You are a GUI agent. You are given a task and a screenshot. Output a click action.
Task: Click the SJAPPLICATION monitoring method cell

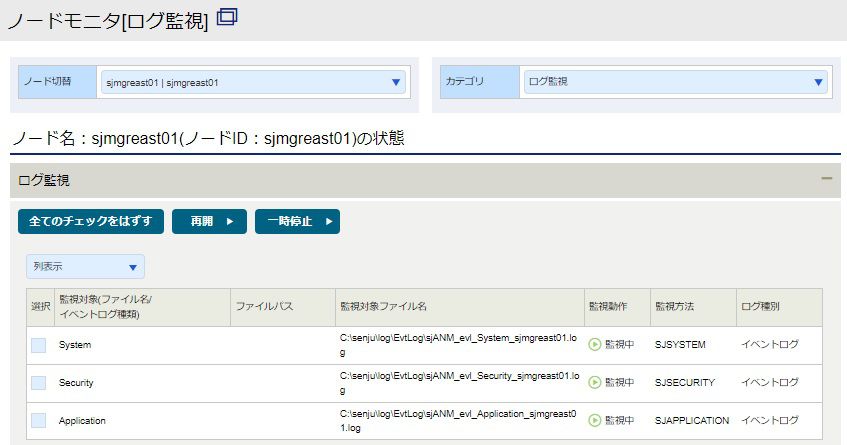[x=692, y=420]
